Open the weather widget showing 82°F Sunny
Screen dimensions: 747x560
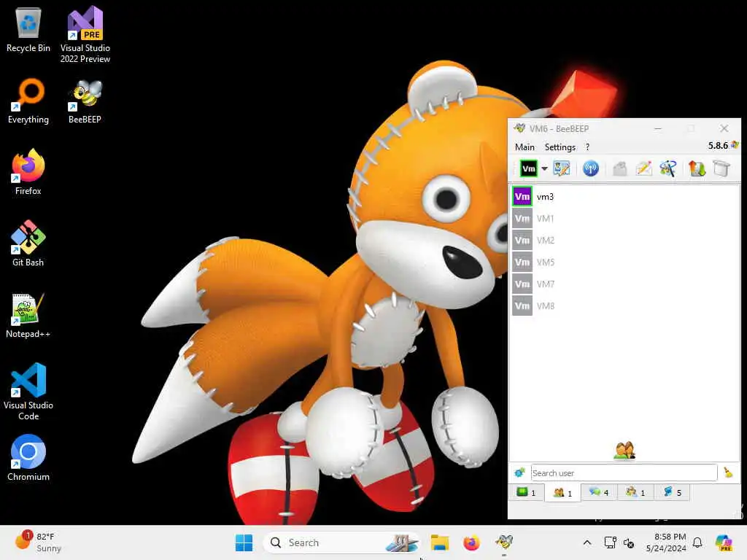38,542
